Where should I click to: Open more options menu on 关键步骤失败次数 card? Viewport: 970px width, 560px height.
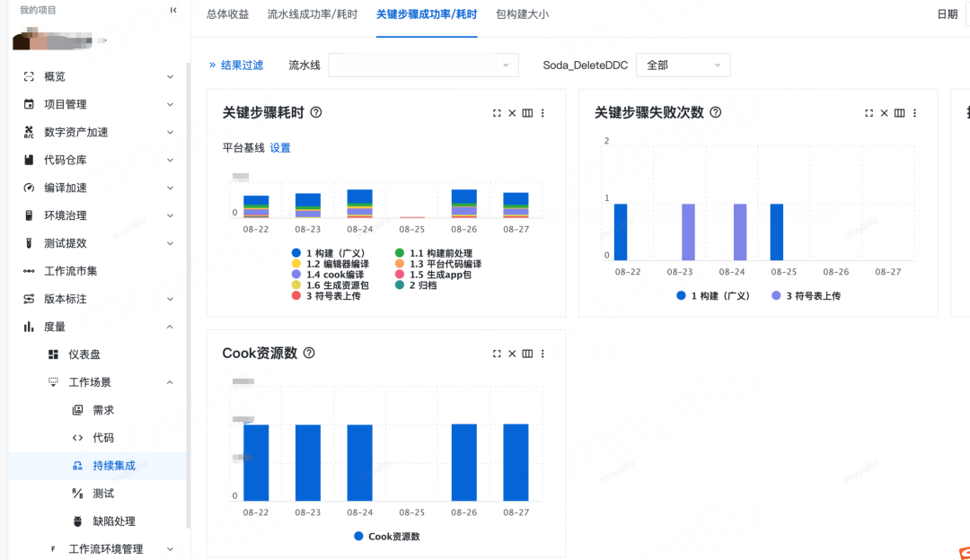pos(914,113)
